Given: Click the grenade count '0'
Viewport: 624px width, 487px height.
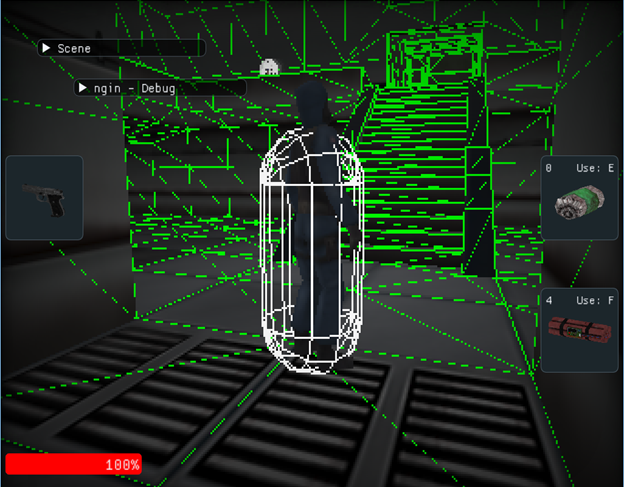Looking at the screenshot, I should click(549, 168).
